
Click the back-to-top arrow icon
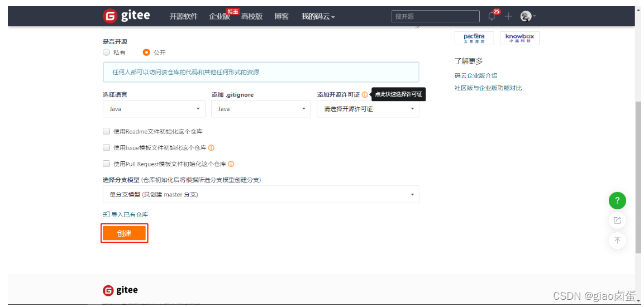tap(617, 240)
